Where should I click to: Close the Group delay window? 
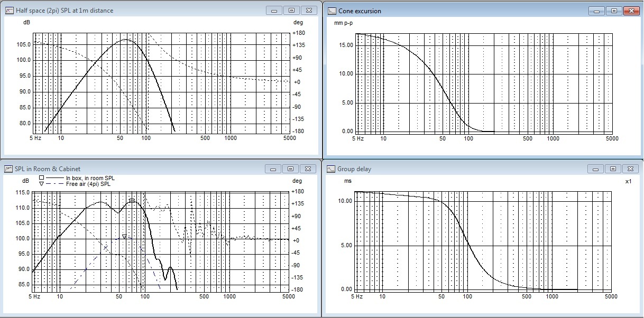[x=631, y=169]
